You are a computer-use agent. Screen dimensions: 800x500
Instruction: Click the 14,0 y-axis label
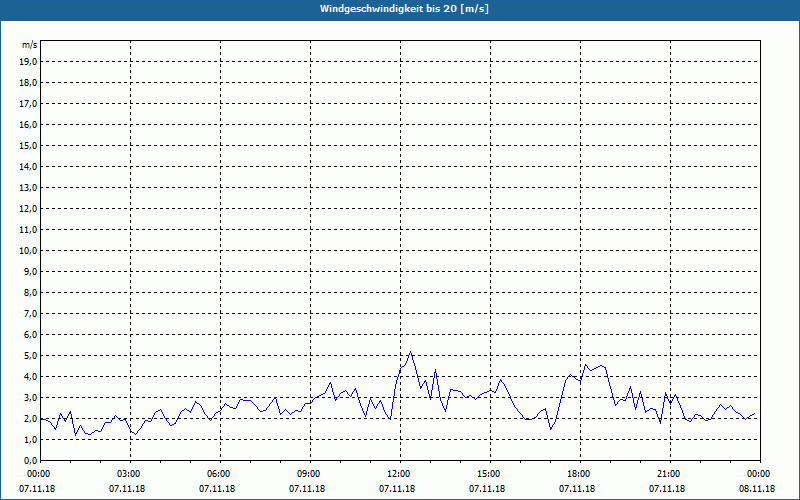coord(29,166)
